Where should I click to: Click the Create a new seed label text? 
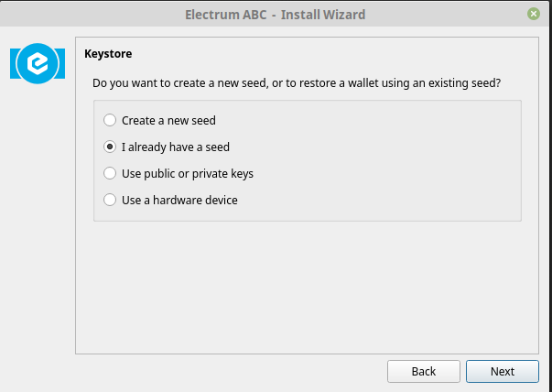[168, 121]
